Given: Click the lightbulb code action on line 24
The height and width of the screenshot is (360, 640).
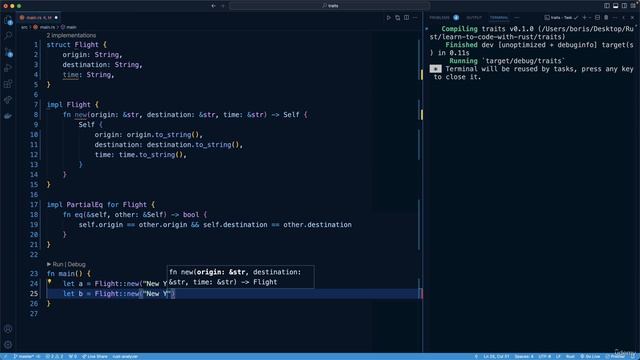Looking at the screenshot, I should click(x=49, y=282).
